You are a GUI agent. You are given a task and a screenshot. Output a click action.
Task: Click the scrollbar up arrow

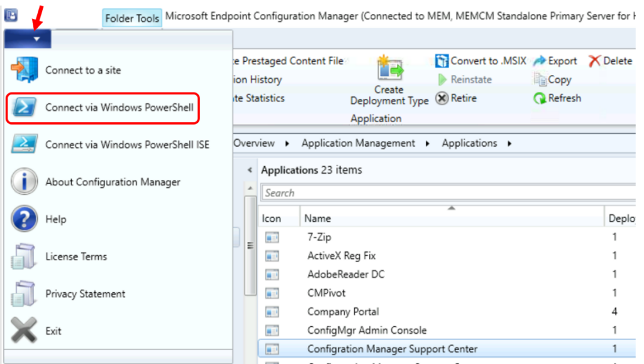[250, 188]
